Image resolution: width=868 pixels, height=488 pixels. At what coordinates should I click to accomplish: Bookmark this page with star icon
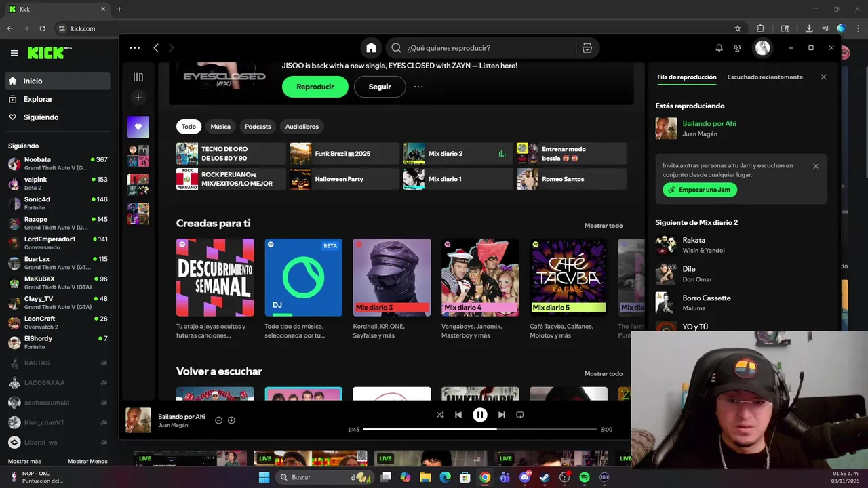[x=738, y=28]
